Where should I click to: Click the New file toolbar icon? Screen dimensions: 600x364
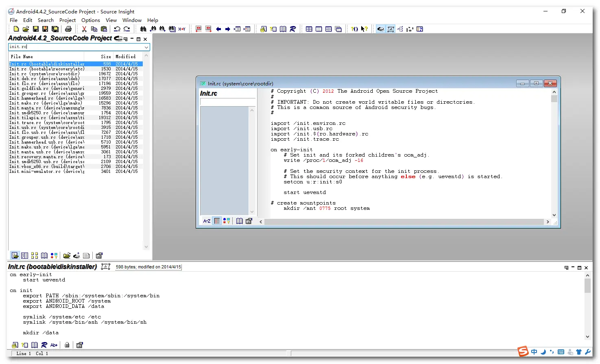coord(16,29)
